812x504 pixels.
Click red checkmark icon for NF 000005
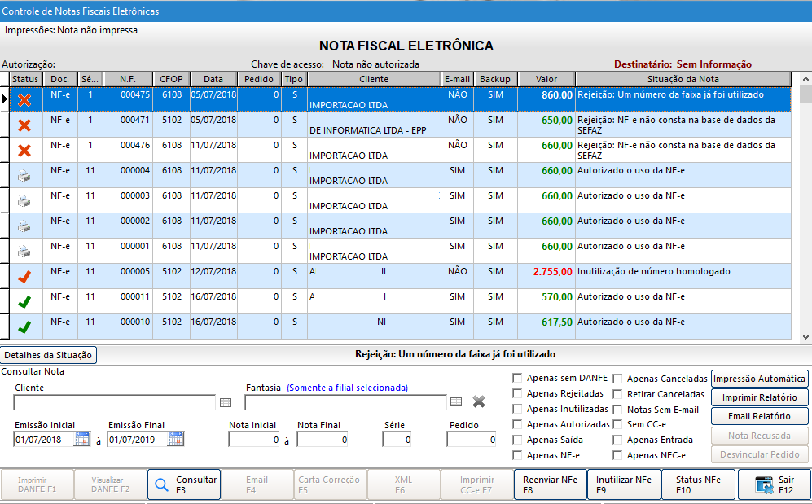tap(24, 277)
